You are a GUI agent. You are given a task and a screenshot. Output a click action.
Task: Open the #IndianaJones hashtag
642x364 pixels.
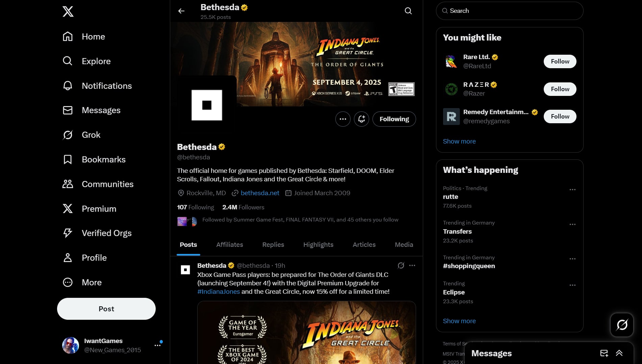pos(219,291)
